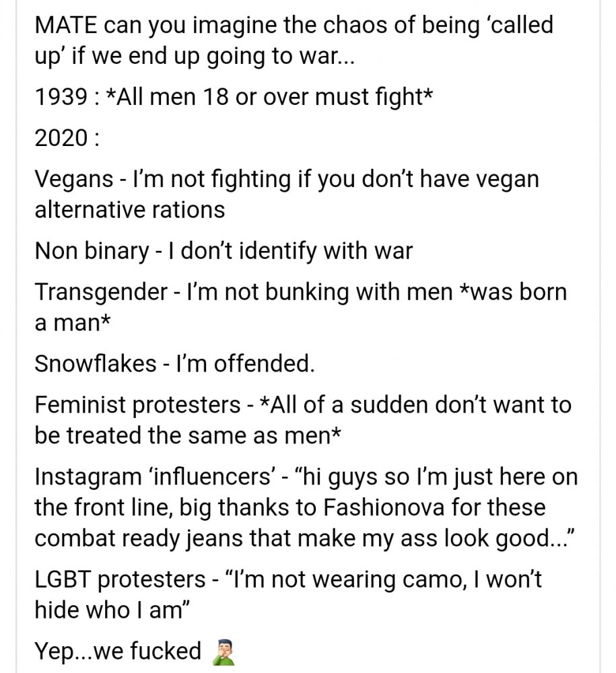Viewport: 616px width, 673px height.
Task: Click the 'hide who I am' line
Action: (112, 610)
